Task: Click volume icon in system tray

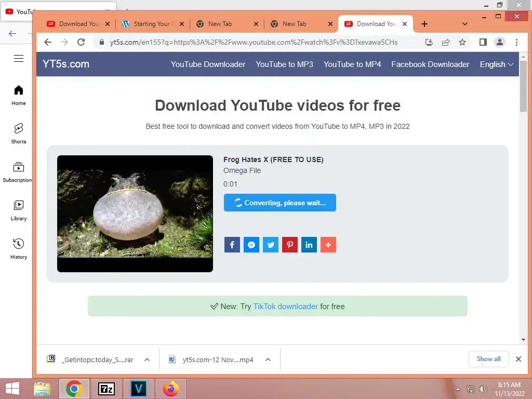Action: [483, 389]
